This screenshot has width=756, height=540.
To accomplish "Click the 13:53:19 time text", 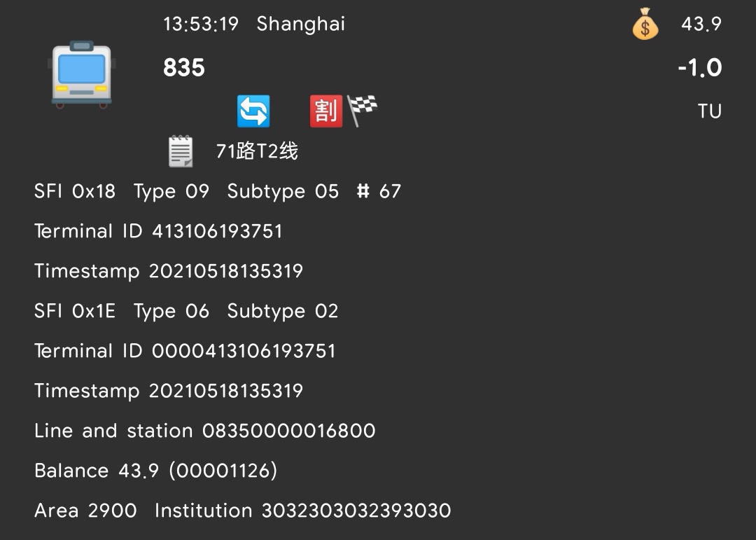I will point(201,25).
